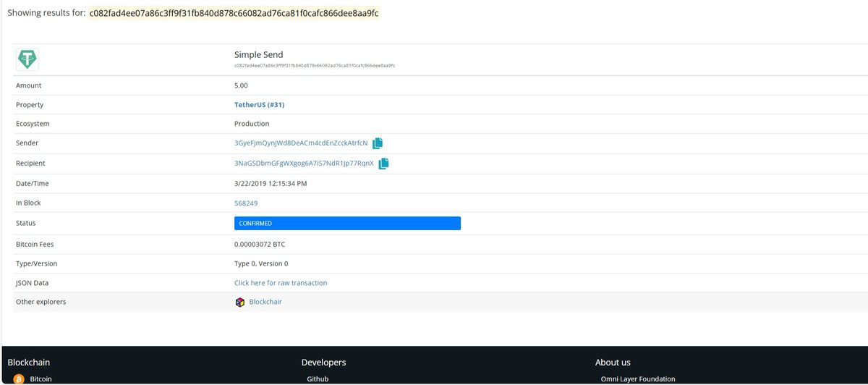
Task: Open block 568249 link
Action: coord(246,203)
